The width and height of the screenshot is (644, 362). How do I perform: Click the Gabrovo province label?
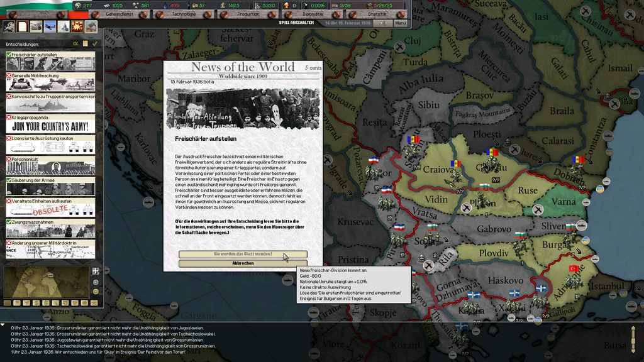[494, 229]
